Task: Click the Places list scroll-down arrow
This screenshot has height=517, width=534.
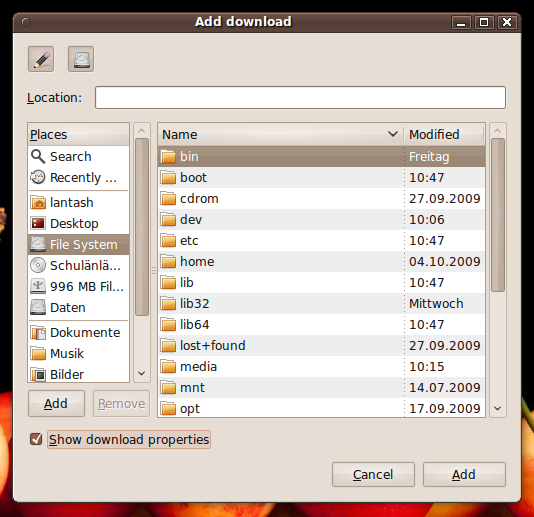Action: 142,374
